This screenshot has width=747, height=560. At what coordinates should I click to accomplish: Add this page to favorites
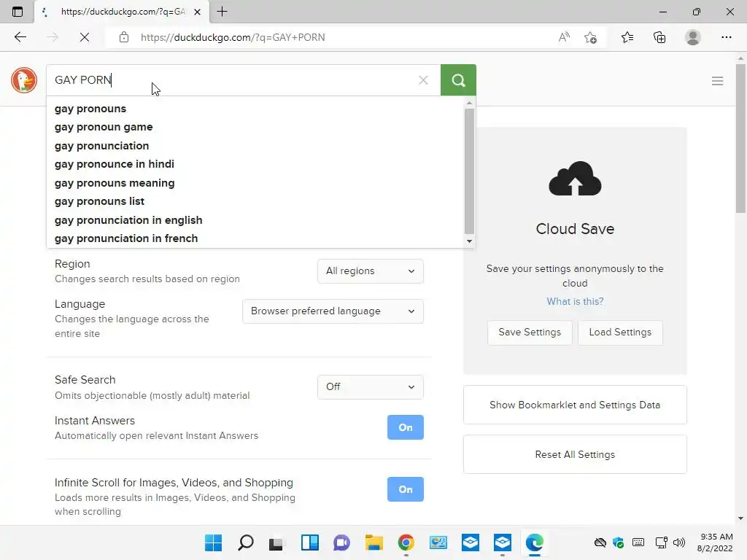click(590, 37)
